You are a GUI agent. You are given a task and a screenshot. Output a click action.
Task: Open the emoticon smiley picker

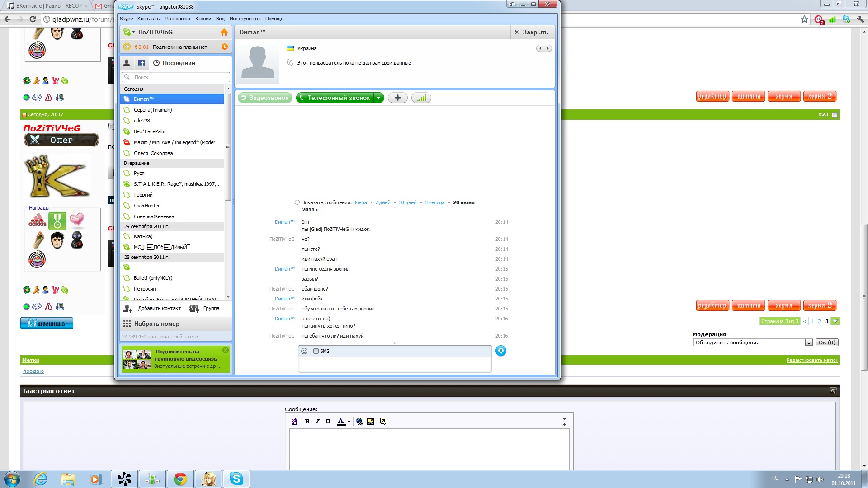coord(304,351)
